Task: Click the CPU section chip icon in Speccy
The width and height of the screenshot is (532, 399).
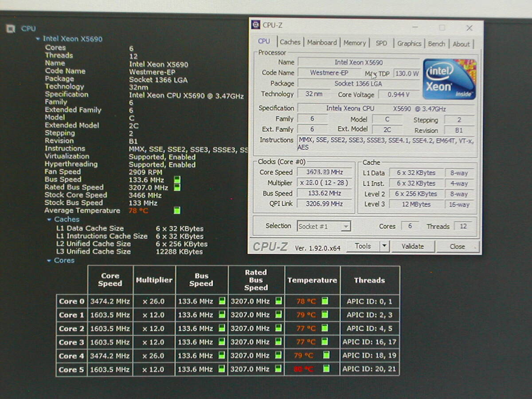Action: point(11,29)
